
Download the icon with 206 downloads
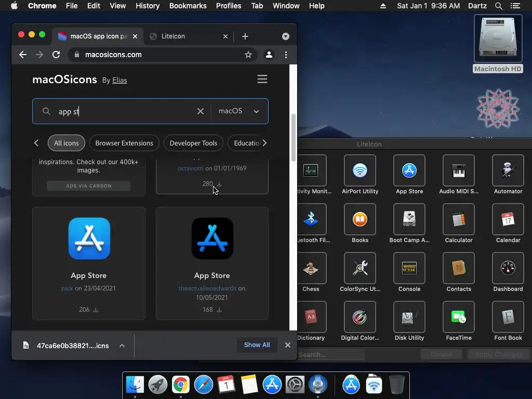pos(96,310)
